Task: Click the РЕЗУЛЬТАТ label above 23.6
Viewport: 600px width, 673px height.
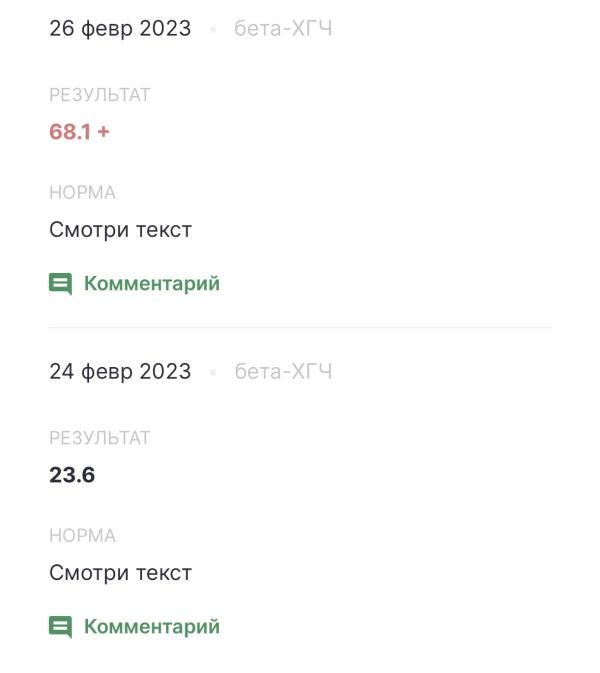Action: pyautogui.click(x=100, y=438)
